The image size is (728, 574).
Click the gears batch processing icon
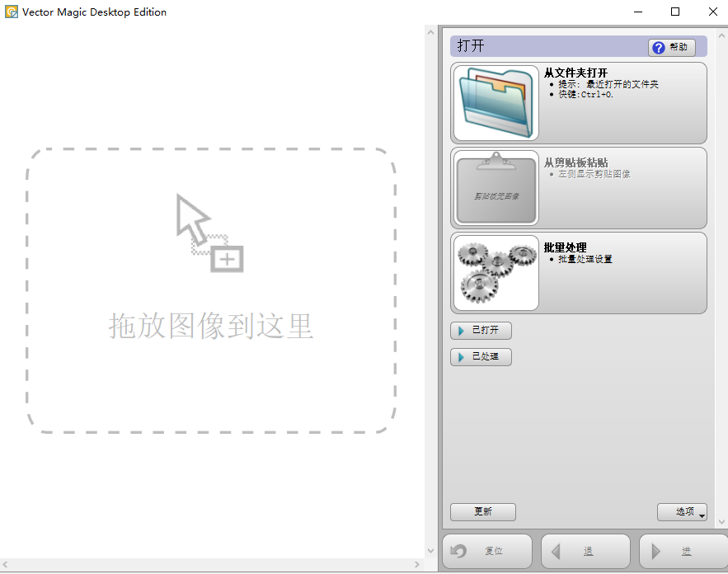tap(496, 273)
